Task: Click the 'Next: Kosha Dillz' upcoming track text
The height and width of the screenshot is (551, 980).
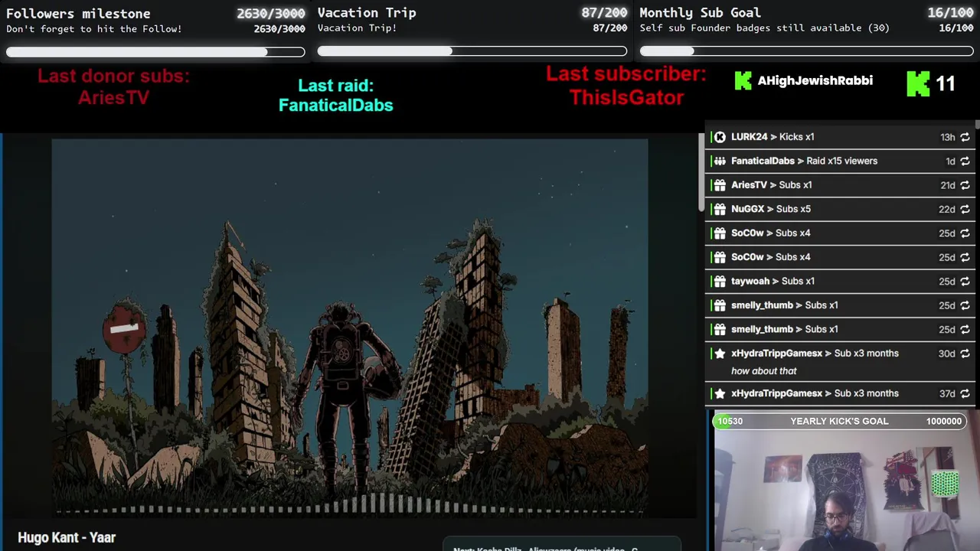Action: [545, 549]
